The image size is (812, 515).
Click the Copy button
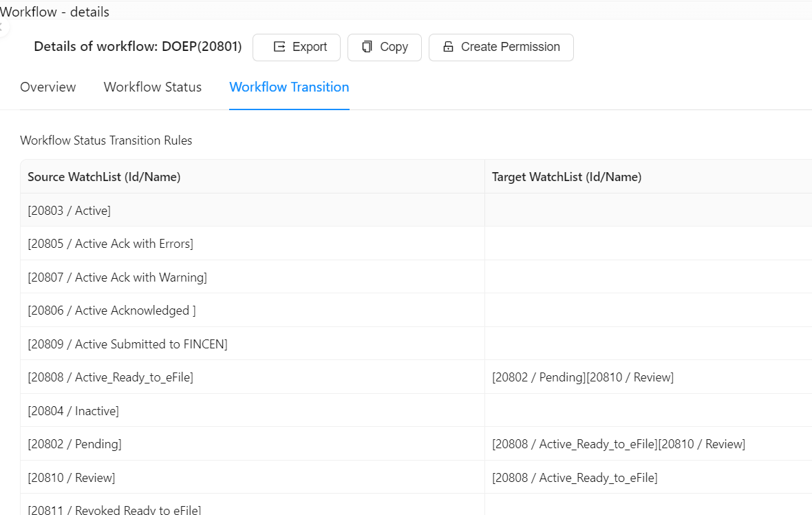point(384,47)
